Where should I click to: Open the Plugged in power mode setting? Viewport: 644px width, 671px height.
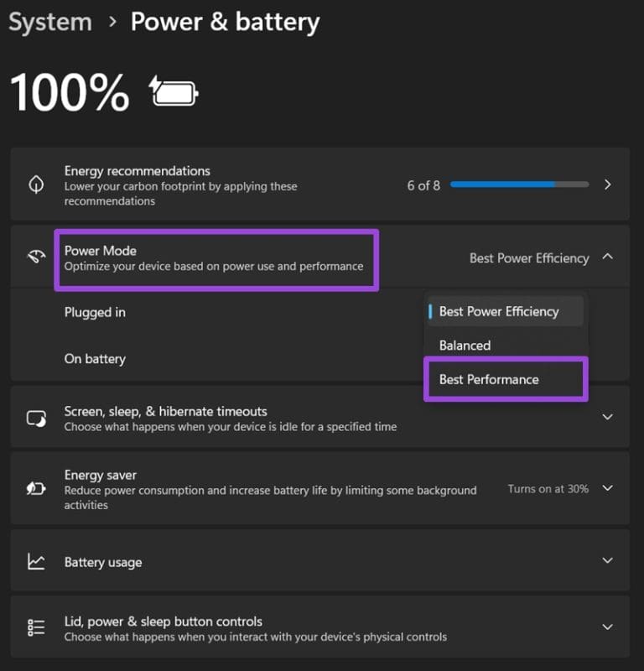[94, 312]
